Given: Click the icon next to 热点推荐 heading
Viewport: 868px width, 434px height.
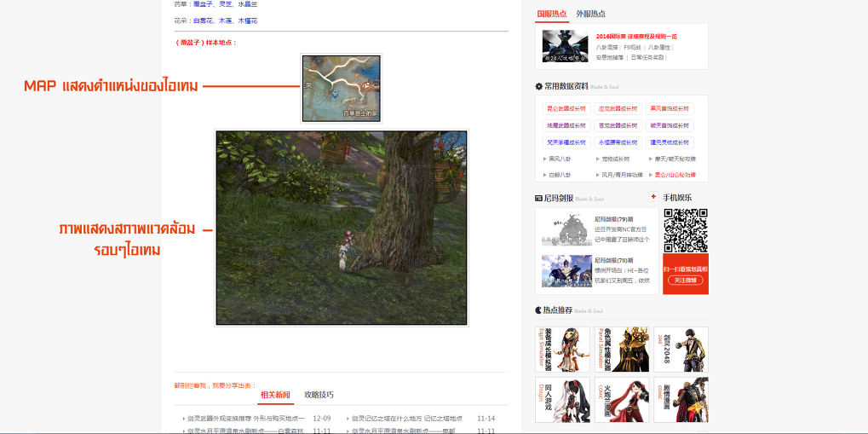Looking at the screenshot, I should (539, 310).
